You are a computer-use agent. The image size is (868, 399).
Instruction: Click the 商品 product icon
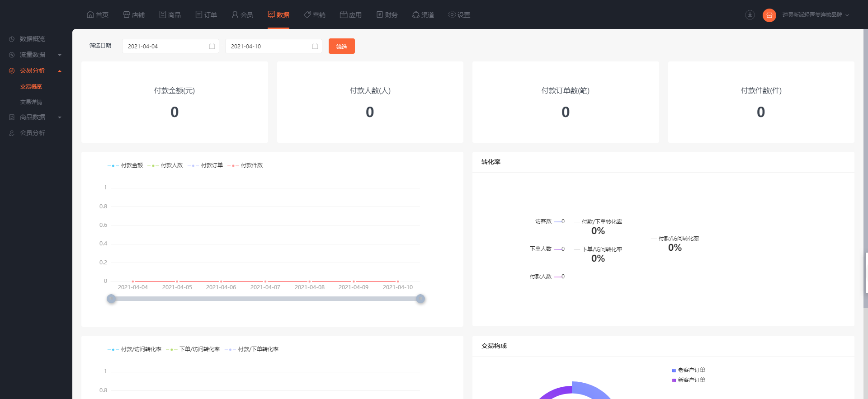tap(162, 14)
